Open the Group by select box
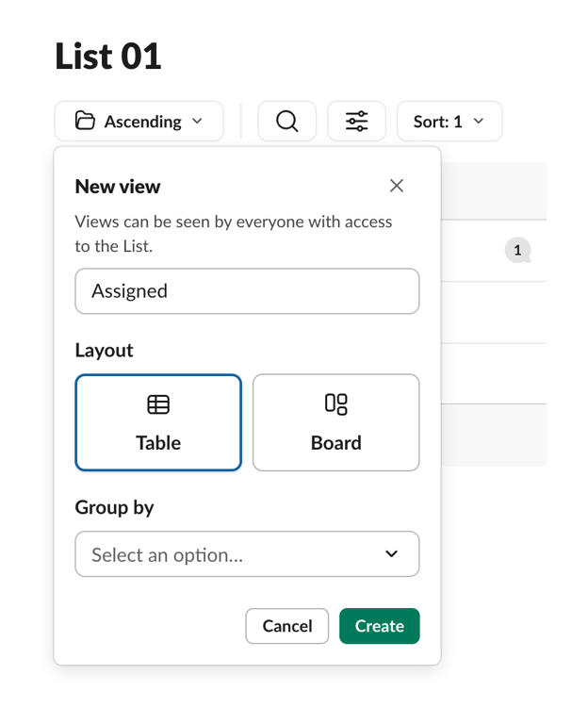The image size is (588, 724). pos(248,554)
